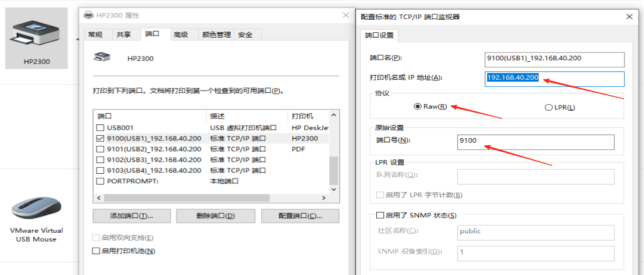
Task: Click the 'HP DeskJet' printer cell for USB001
Action: pos(310,128)
